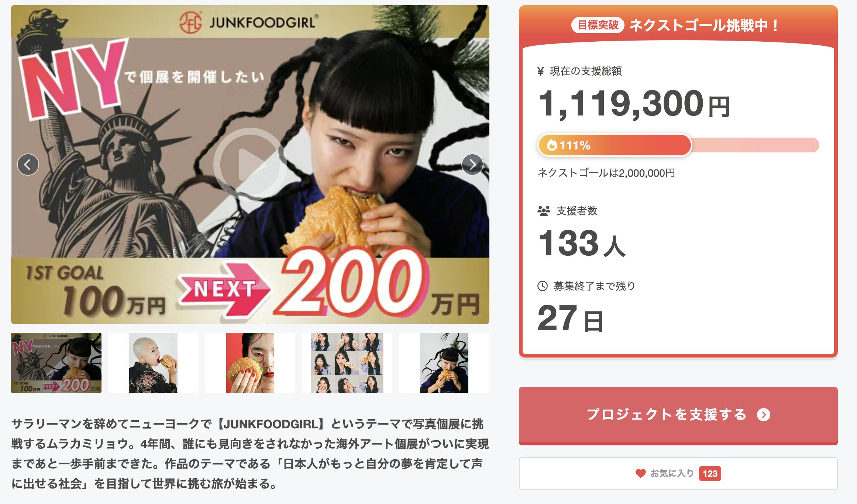
Task: Play the main project video
Action: coord(250,165)
